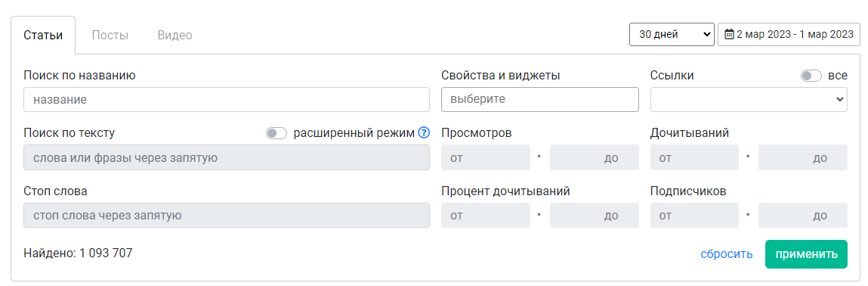Screen dimensions: 868x286
Task: Toggle the "все" links switch
Action: [x=811, y=76]
